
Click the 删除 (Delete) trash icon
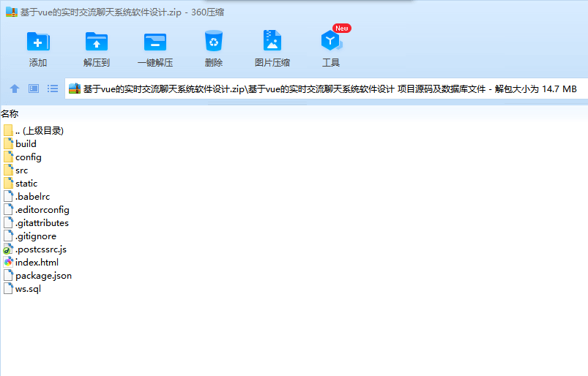click(214, 41)
